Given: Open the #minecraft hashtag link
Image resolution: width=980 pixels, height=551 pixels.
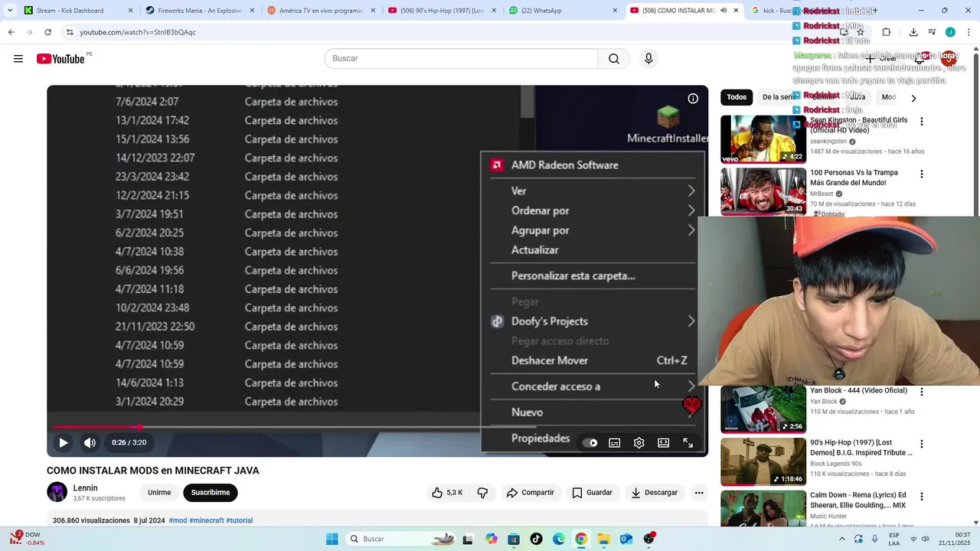Looking at the screenshot, I should click(207, 520).
